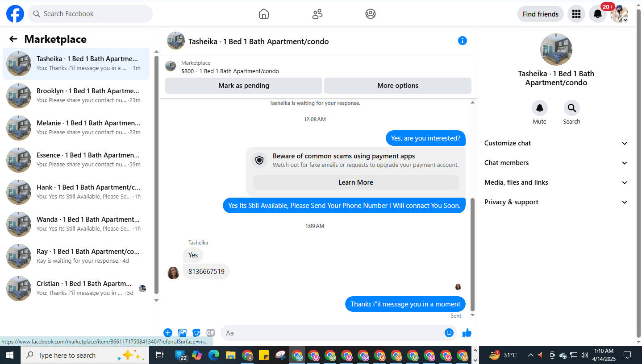The height and width of the screenshot is (364, 642).
Task: Click the conversation list scrollbar
Action: (x=156, y=174)
